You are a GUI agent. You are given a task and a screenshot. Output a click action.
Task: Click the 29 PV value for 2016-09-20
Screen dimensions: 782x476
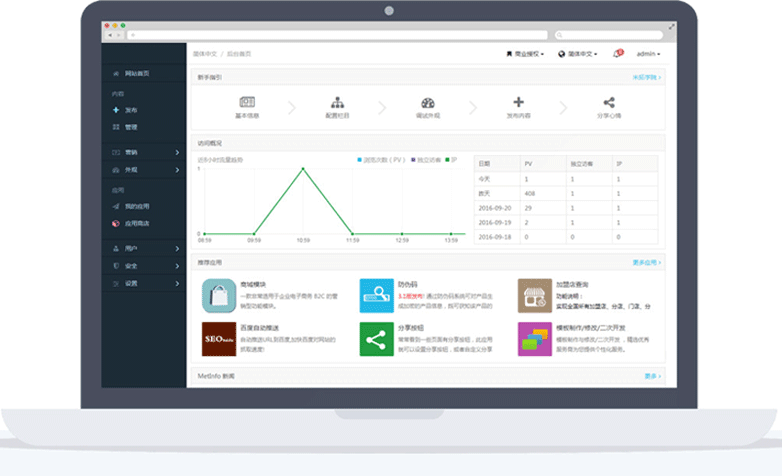528,208
